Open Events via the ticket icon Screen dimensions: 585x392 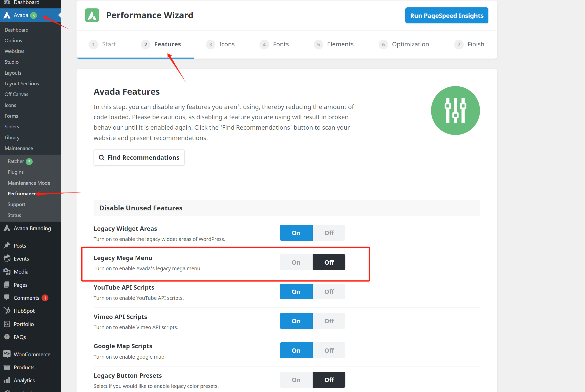pos(7,259)
